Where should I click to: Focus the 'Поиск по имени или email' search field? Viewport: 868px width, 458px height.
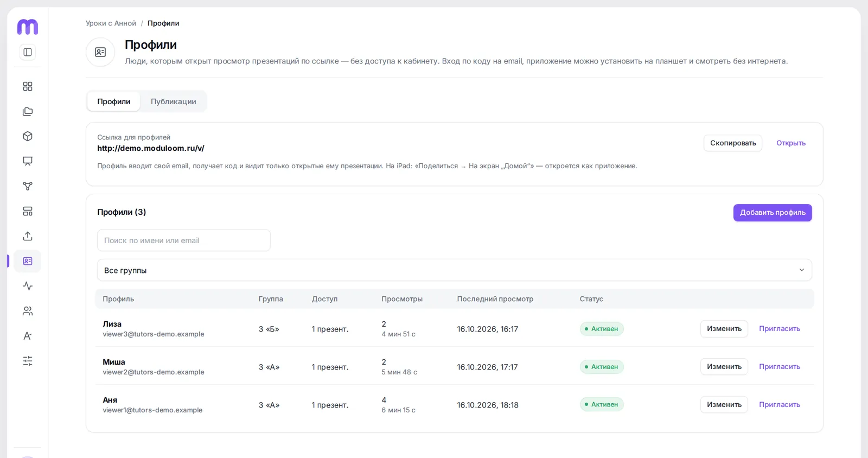tap(184, 240)
